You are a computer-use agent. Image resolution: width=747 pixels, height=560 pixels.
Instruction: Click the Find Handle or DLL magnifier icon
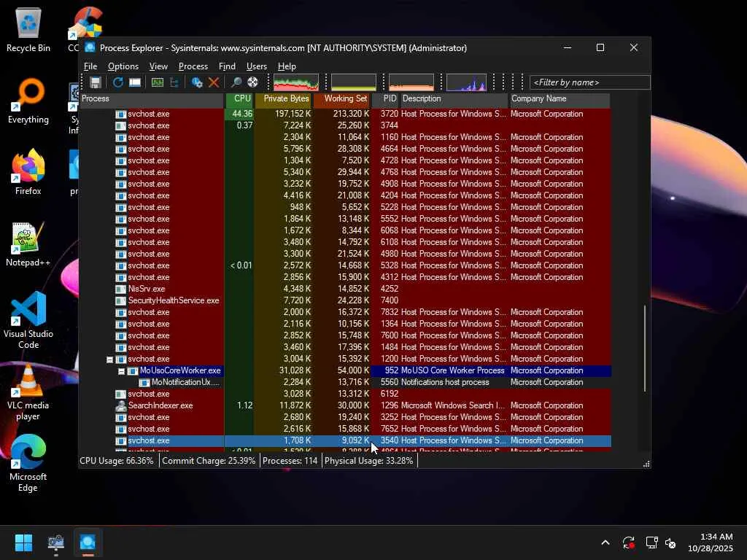pos(236,82)
